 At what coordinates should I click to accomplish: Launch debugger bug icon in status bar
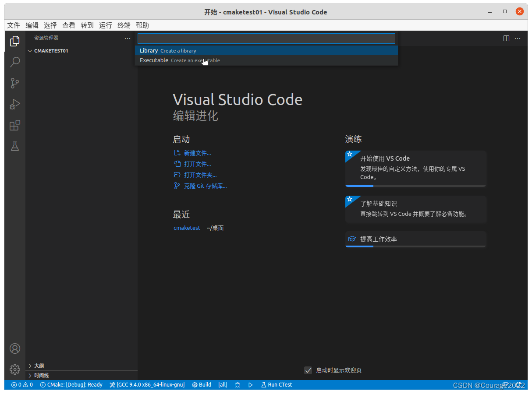point(238,385)
